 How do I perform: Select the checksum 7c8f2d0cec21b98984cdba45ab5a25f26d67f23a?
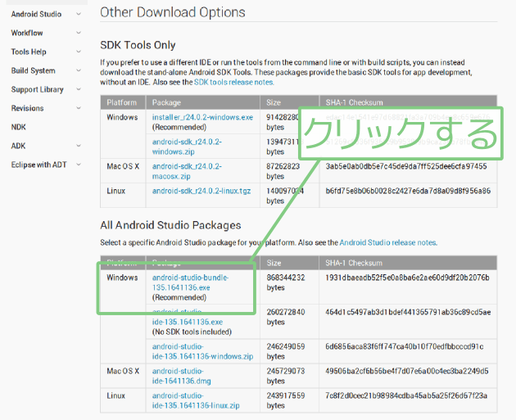[x=406, y=395]
